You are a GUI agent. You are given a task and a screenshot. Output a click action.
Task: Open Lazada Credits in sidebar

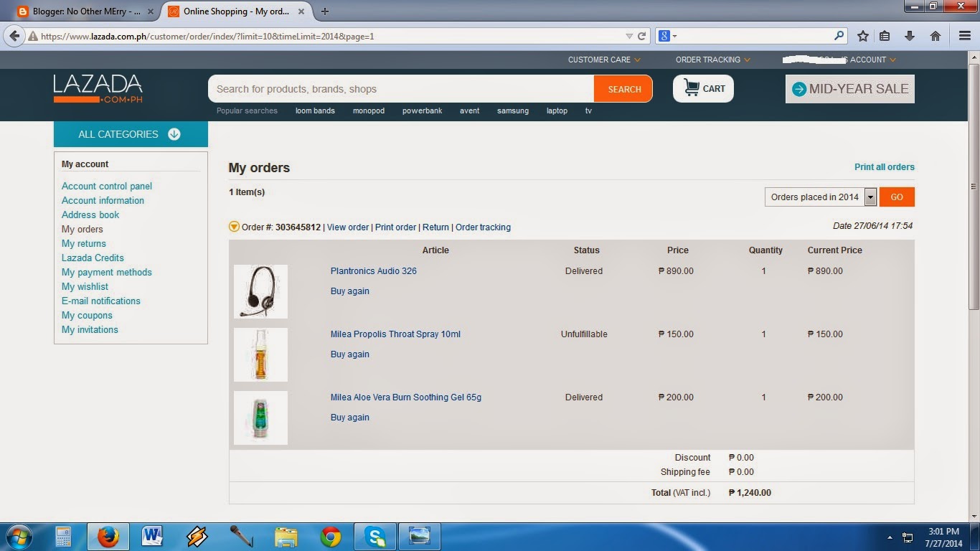tap(93, 258)
